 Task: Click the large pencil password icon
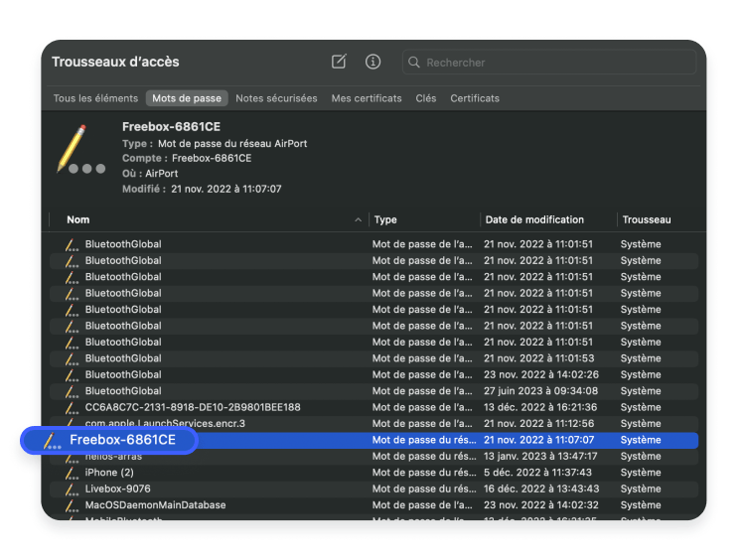[x=80, y=149]
